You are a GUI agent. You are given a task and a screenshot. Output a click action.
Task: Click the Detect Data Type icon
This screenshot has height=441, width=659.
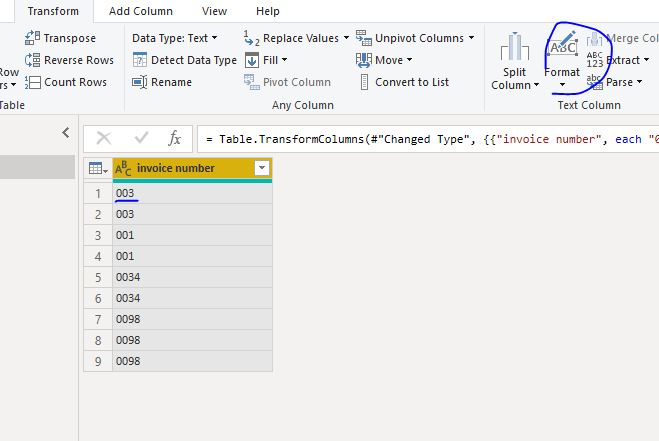(140, 60)
